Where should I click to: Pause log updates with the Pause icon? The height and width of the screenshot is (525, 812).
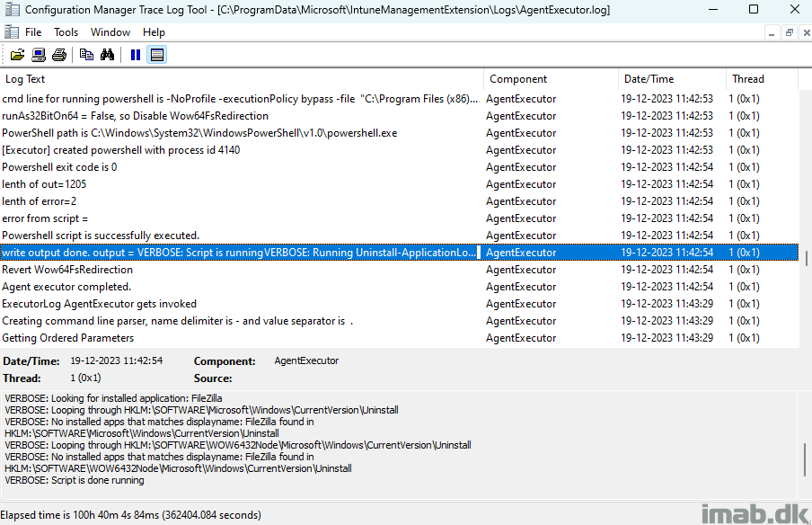click(136, 55)
